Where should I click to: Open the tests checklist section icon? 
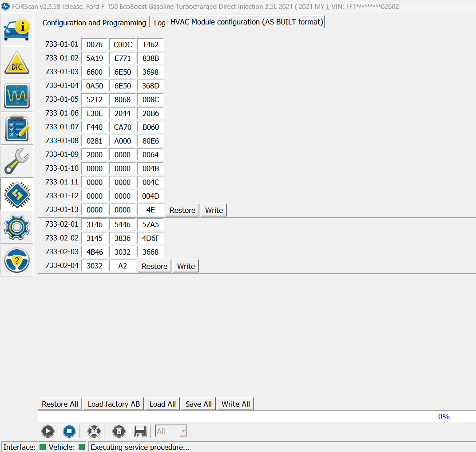coord(17,128)
